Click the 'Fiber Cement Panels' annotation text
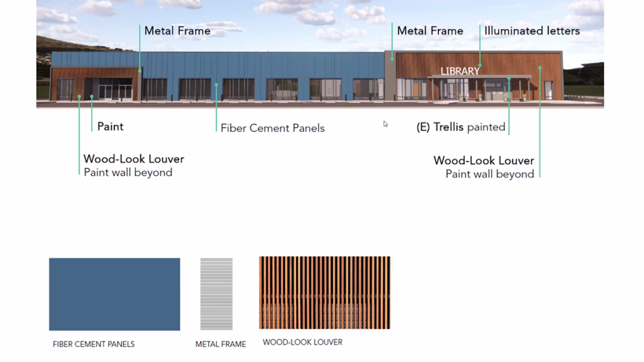Screen dimensions: 644x362 click(272, 128)
